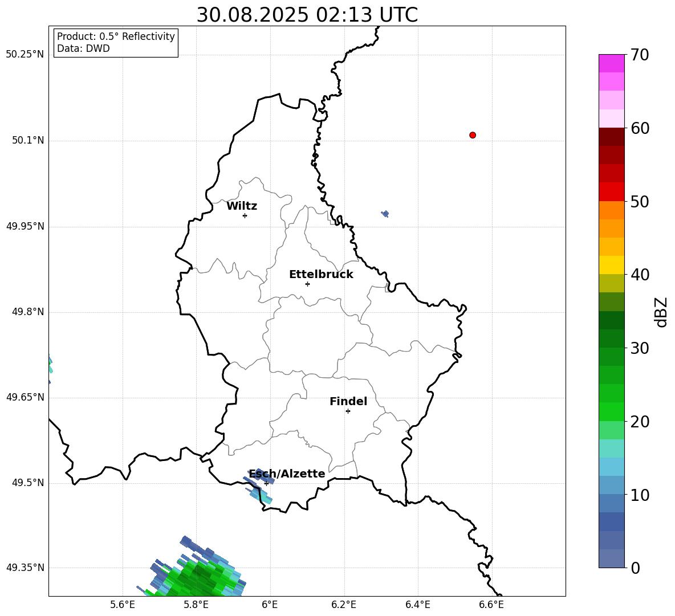Click the orange colorbar segment below 50
The height and width of the screenshot is (616, 675).
[x=611, y=210]
